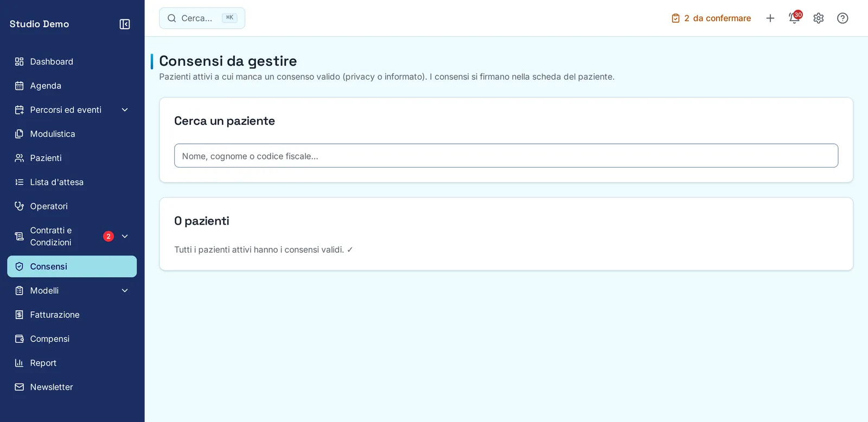Click the Studio Demo title
The image size is (868, 422).
(x=39, y=24)
